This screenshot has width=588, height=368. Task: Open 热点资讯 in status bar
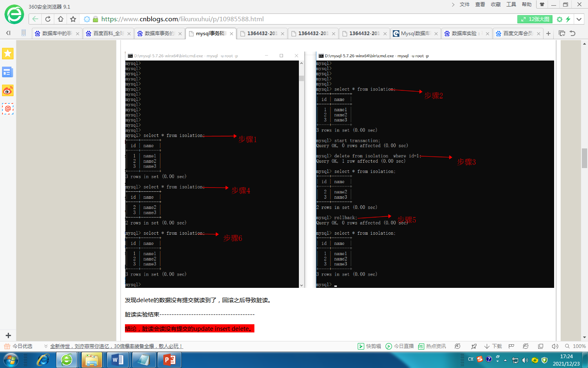tap(432, 346)
